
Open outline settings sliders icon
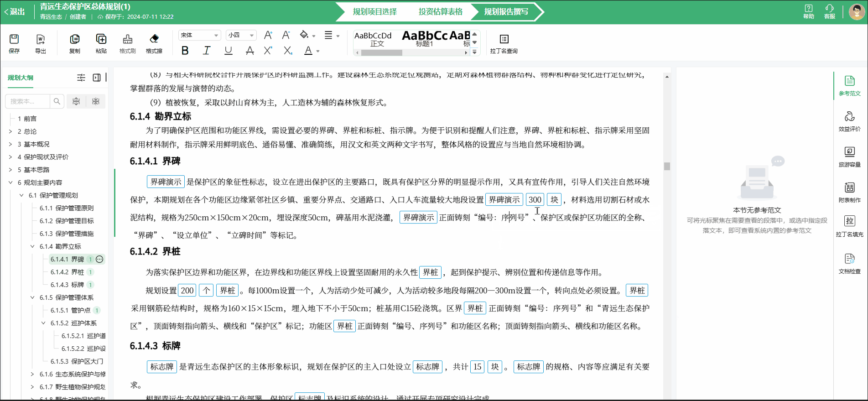pos(81,78)
